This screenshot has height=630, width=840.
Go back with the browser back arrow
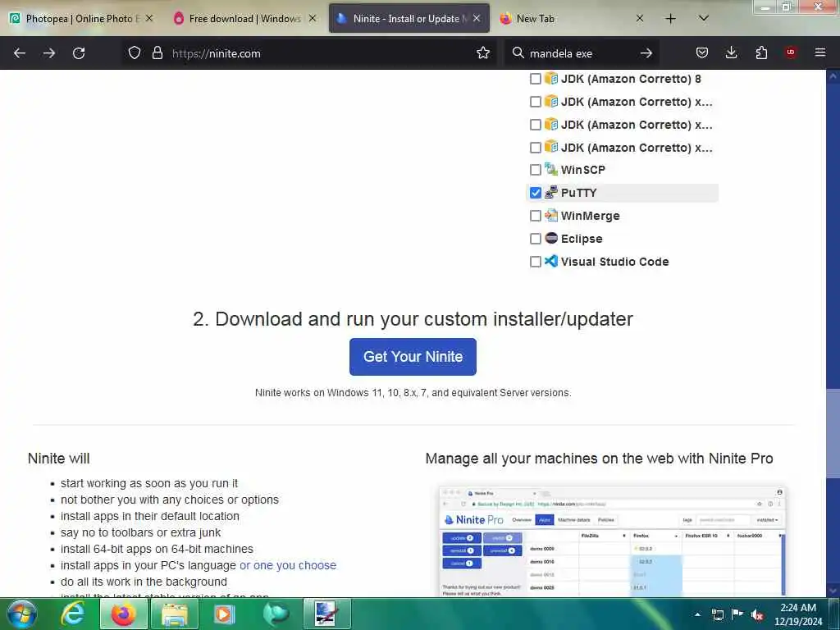[20, 53]
